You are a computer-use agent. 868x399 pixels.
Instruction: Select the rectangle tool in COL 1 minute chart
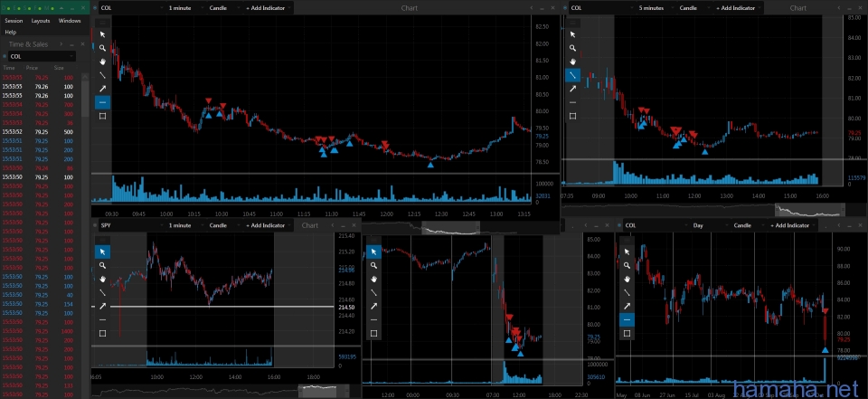102,116
